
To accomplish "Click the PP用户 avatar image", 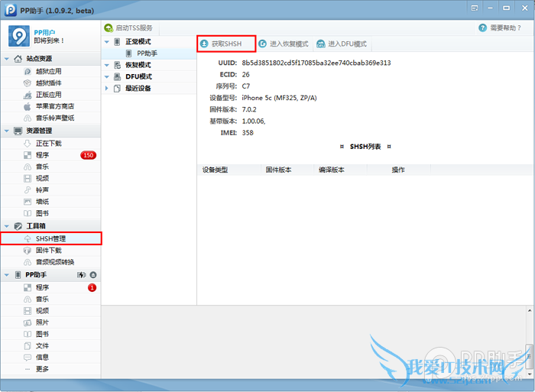I will pos(19,36).
